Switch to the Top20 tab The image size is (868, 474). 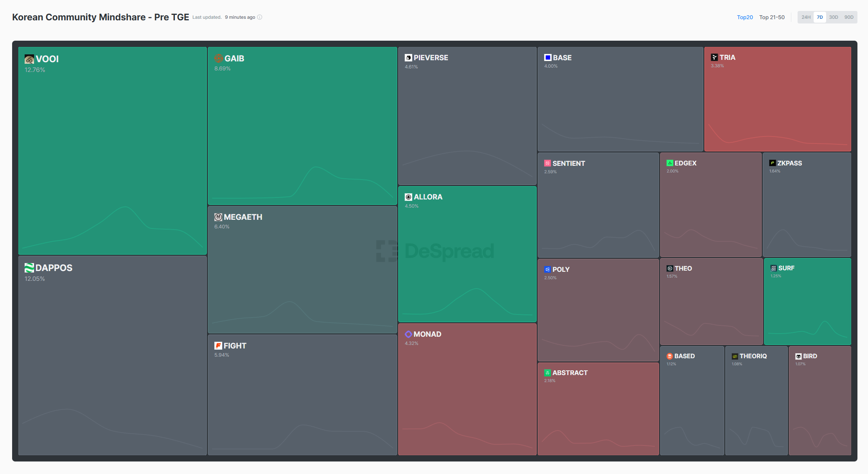[745, 17]
